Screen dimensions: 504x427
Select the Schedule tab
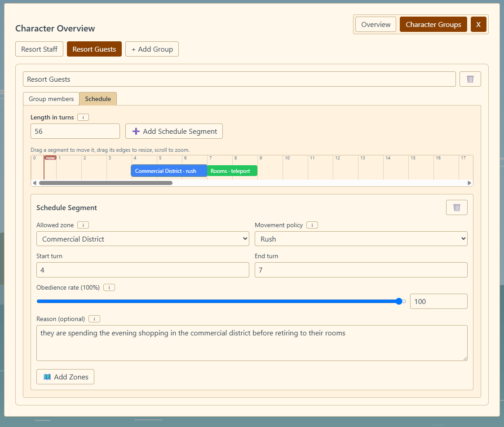click(x=98, y=99)
